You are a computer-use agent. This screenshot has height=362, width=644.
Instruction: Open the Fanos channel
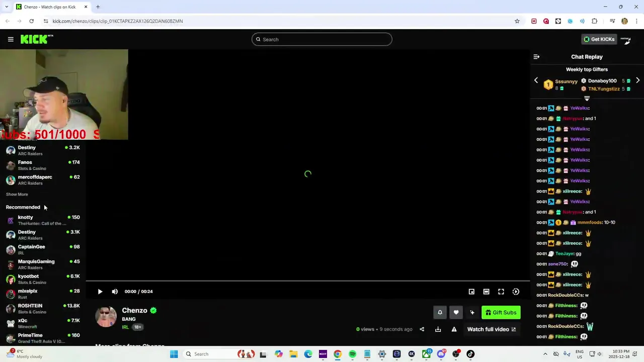[x=43, y=165]
